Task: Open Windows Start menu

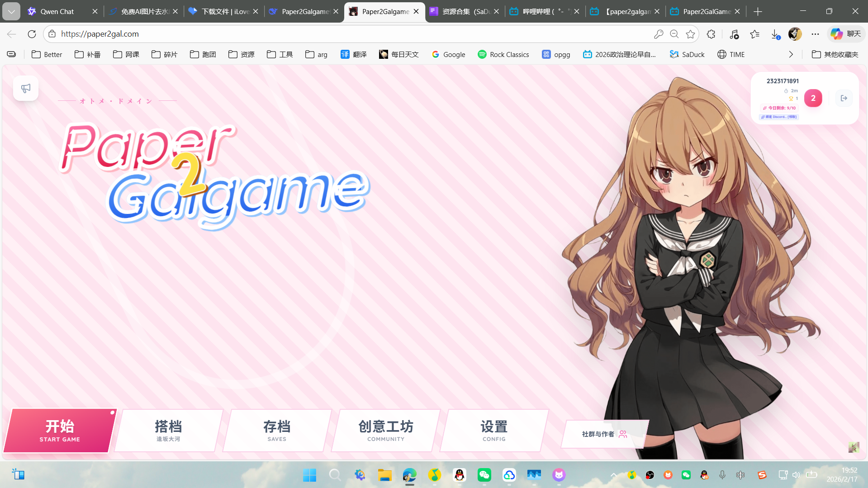Action: [x=309, y=475]
